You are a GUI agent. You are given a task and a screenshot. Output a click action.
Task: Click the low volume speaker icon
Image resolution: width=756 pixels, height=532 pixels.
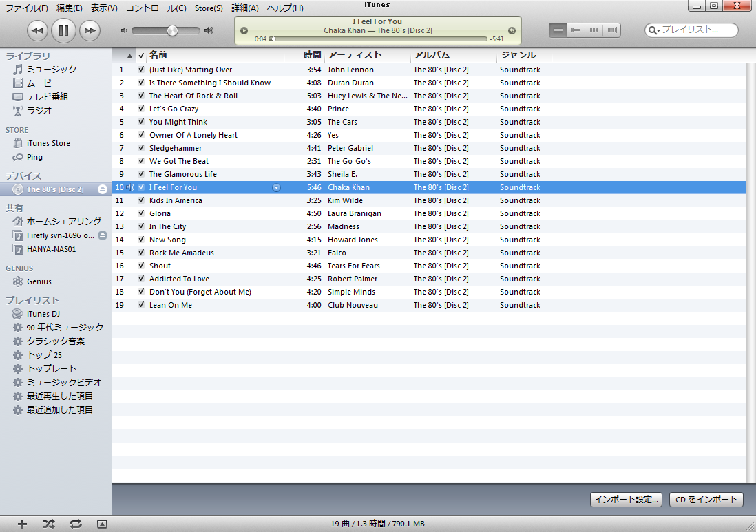124,30
